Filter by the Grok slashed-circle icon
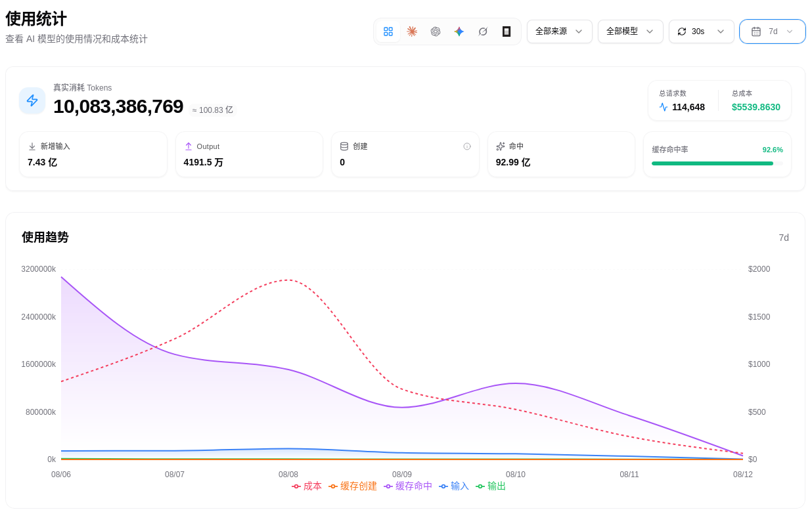812x510 pixels. pyautogui.click(x=483, y=32)
